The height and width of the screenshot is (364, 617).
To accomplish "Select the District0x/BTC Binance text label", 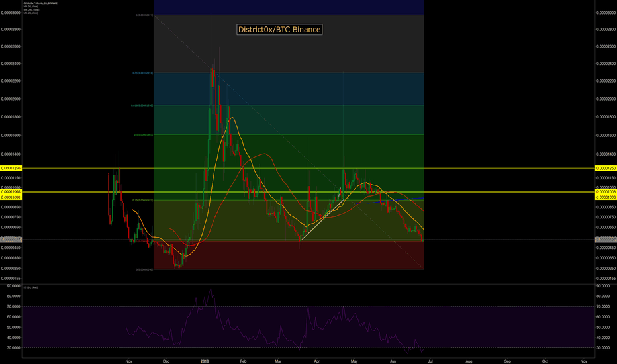I will click(279, 30).
